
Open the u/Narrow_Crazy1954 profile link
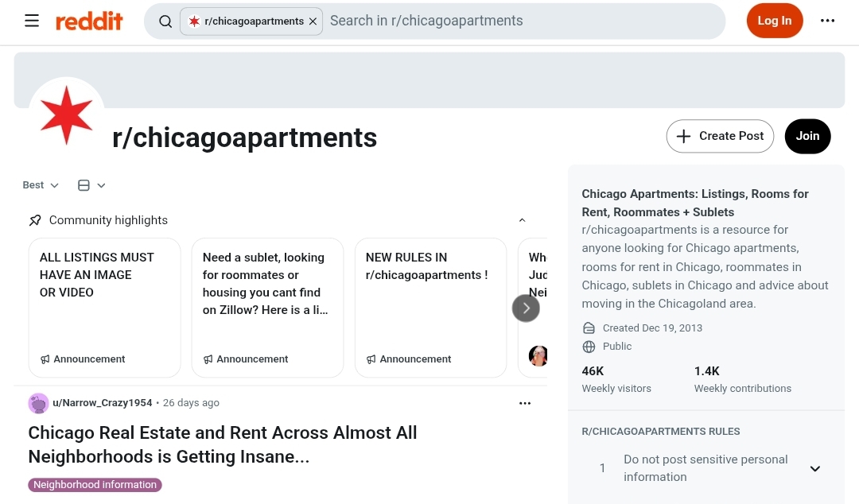tap(103, 403)
